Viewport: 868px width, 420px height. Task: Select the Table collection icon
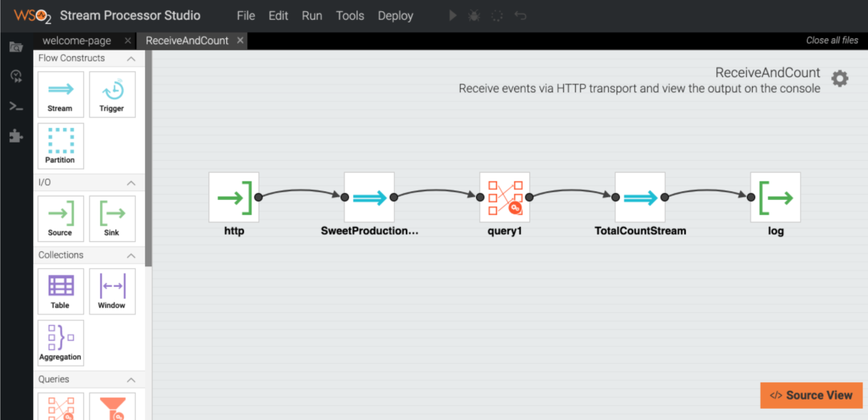60,291
